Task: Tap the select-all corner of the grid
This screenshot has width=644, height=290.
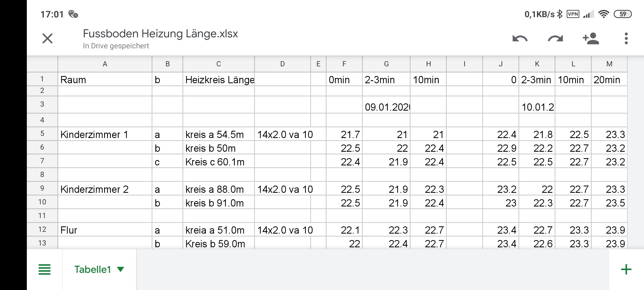Action: tap(42, 64)
